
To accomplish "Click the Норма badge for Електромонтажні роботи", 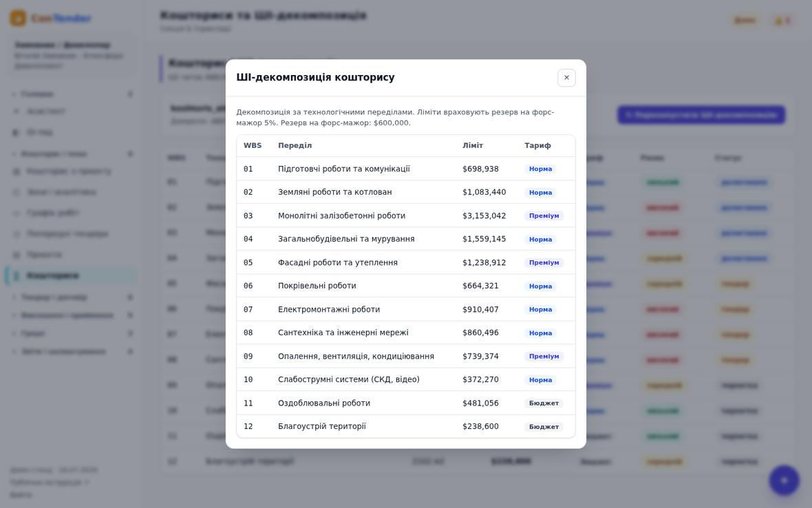I will 541,310.
